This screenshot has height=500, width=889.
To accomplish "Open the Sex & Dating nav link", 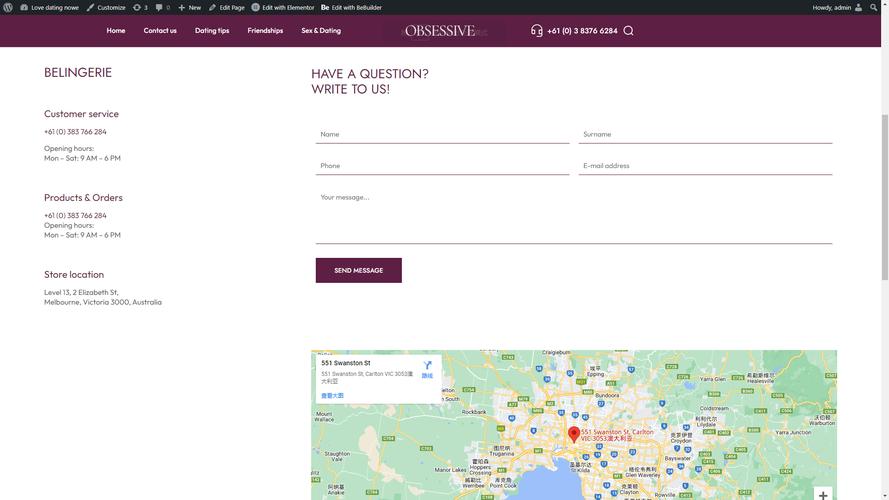I will (321, 31).
